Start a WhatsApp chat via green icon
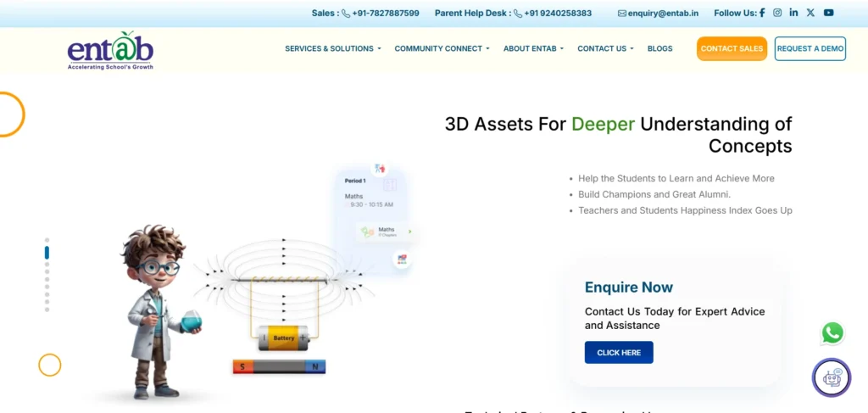The image size is (868, 413). tap(832, 333)
